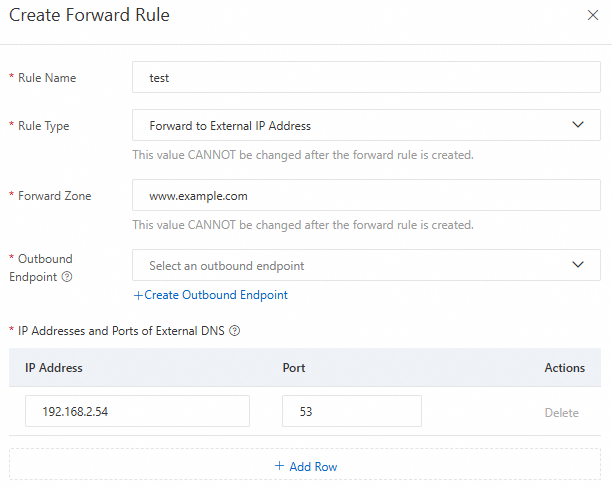The width and height of the screenshot is (612, 486).
Task: Click the Actions column header
Action: (x=564, y=368)
